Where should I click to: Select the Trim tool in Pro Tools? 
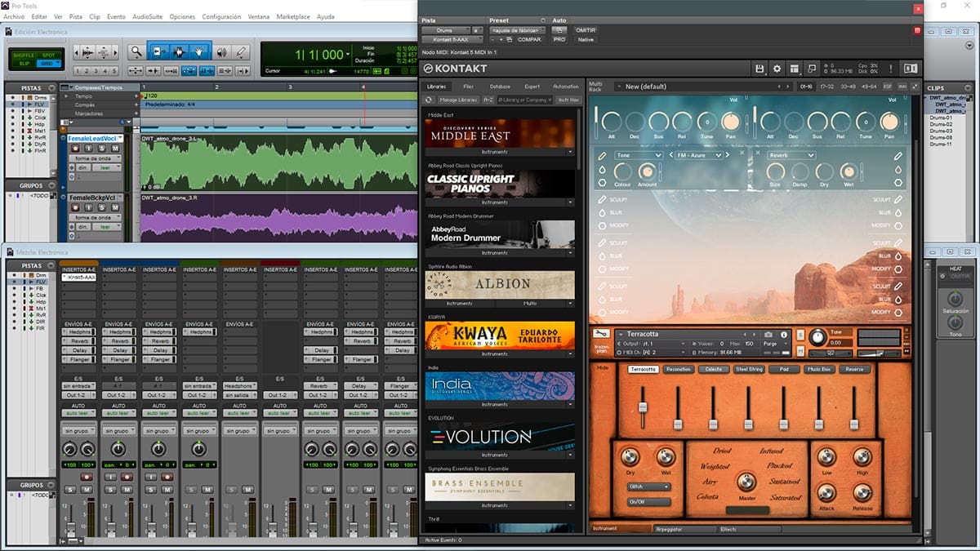(158, 51)
